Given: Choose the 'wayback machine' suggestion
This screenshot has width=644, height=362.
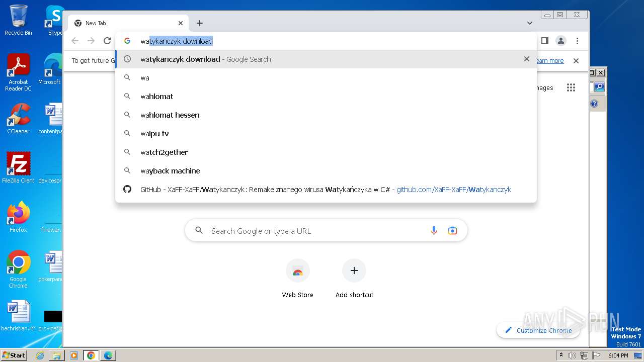Looking at the screenshot, I should [x=326, y=170].
